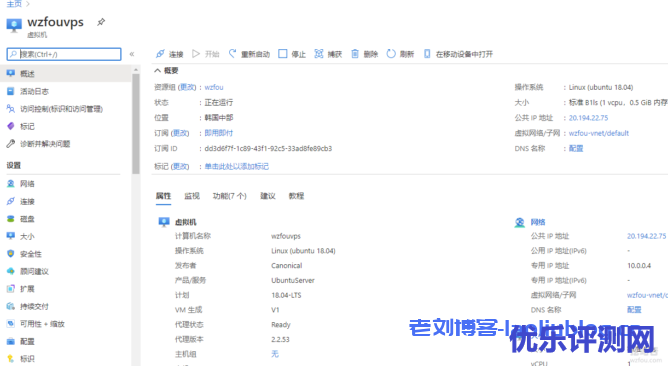Image resolution: width=668 pixels, height=366 pixels.
Task: Open 概述 overview in sidebar
Action: click(x=66, y=74)
